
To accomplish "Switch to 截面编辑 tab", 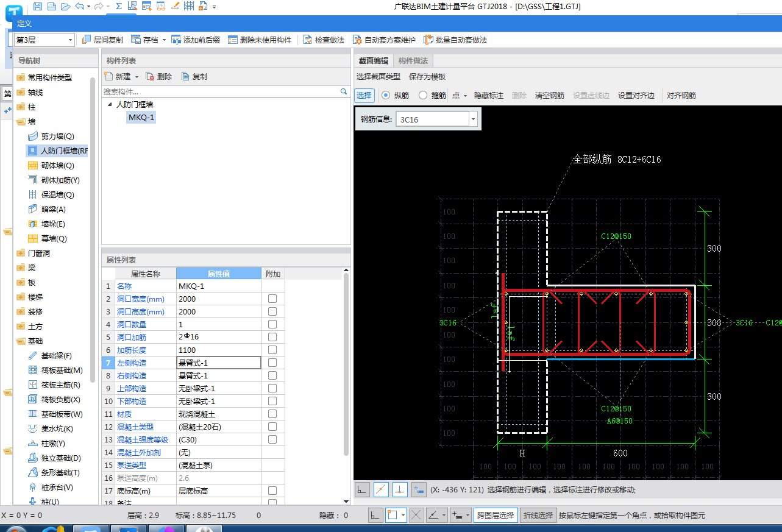I will pos(373,60).
